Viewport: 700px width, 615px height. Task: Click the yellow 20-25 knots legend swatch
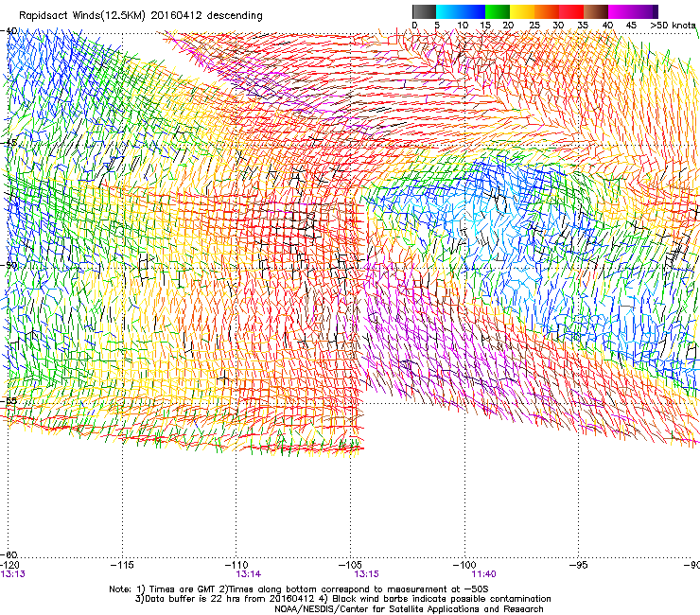(x=522, y=11)
